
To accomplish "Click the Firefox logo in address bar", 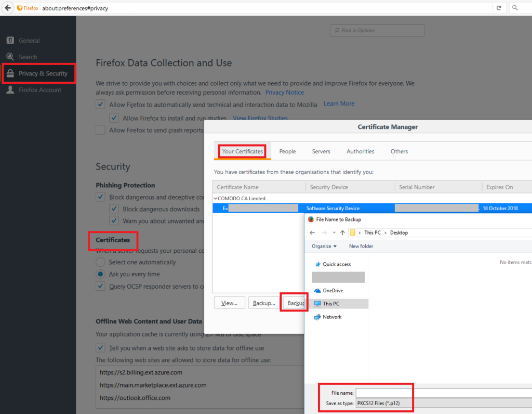I will [20, 8].
